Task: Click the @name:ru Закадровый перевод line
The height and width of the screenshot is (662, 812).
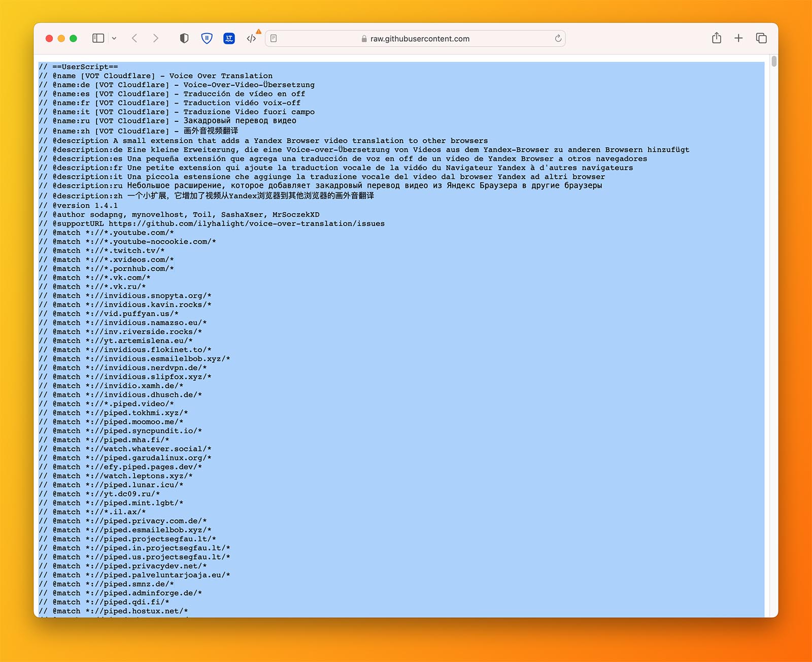Action: pos(167,121)
